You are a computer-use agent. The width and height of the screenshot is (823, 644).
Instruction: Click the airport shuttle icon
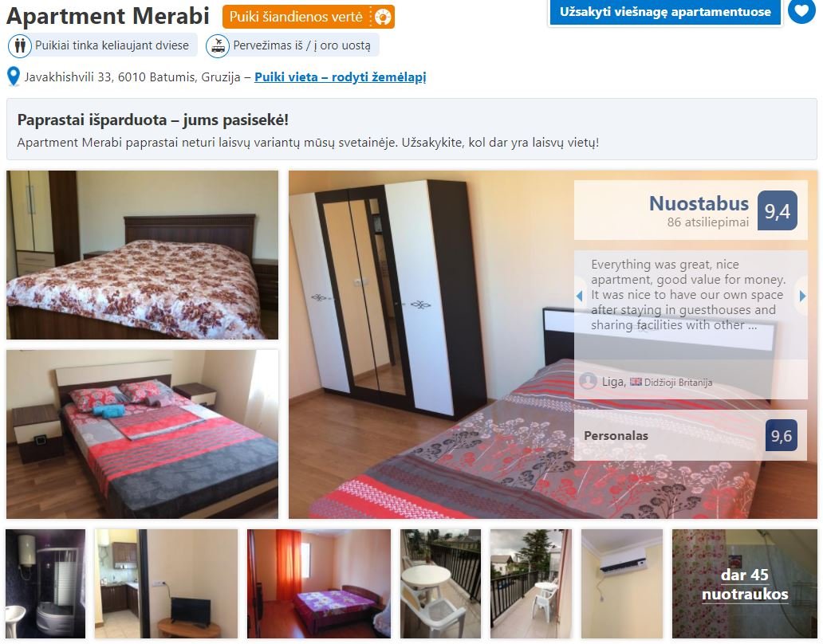click(x=217, y=45)
